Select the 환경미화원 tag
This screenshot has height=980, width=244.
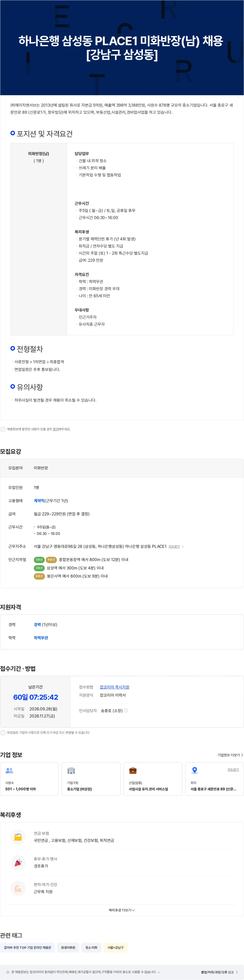point(68,947)
